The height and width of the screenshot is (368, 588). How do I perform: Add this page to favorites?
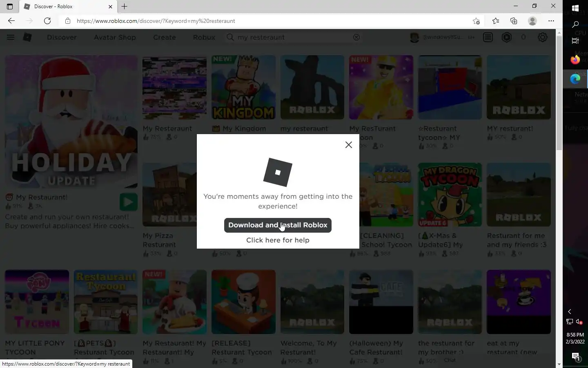coord(476,21)
